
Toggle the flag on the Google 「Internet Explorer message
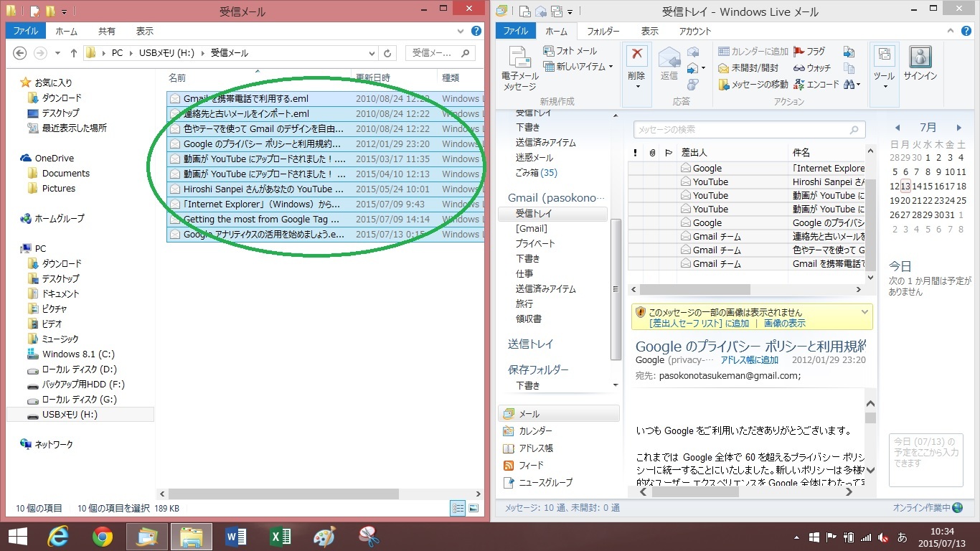pos(669,169)
